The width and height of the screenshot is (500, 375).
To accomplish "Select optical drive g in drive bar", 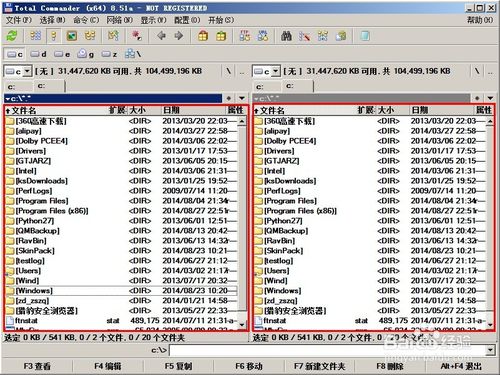I will point(85,54).
